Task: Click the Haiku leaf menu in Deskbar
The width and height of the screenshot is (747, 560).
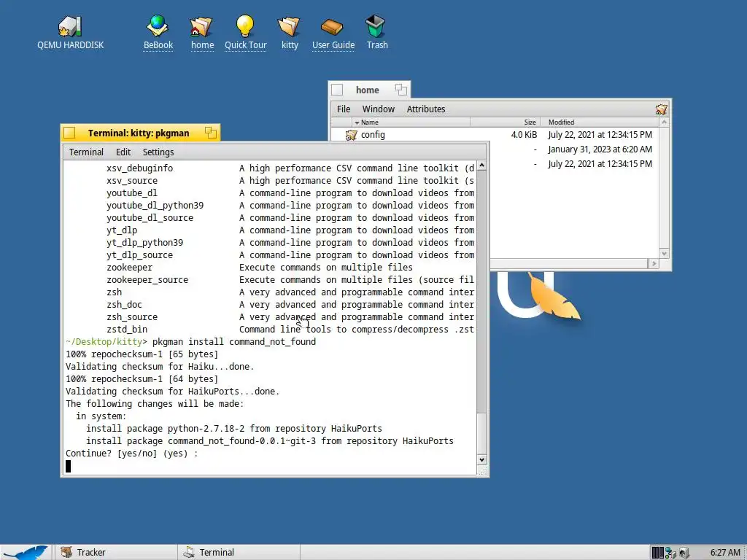Action: coord(26,553)
